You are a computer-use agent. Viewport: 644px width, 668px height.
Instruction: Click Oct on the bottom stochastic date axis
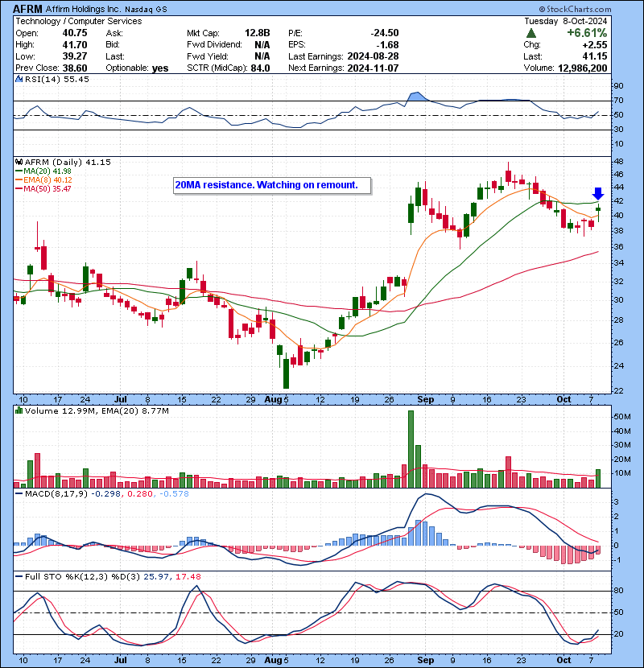[x=563, y=660]
